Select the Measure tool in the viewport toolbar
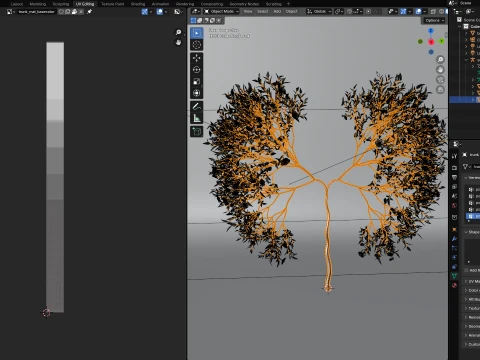480x360 pixels. [197, 118]
